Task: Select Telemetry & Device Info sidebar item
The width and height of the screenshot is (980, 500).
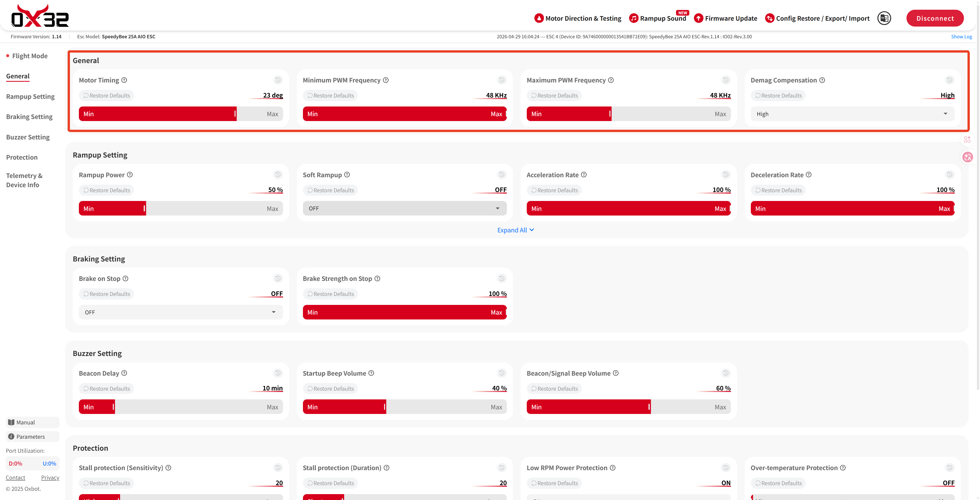Action: click(24, 180)
